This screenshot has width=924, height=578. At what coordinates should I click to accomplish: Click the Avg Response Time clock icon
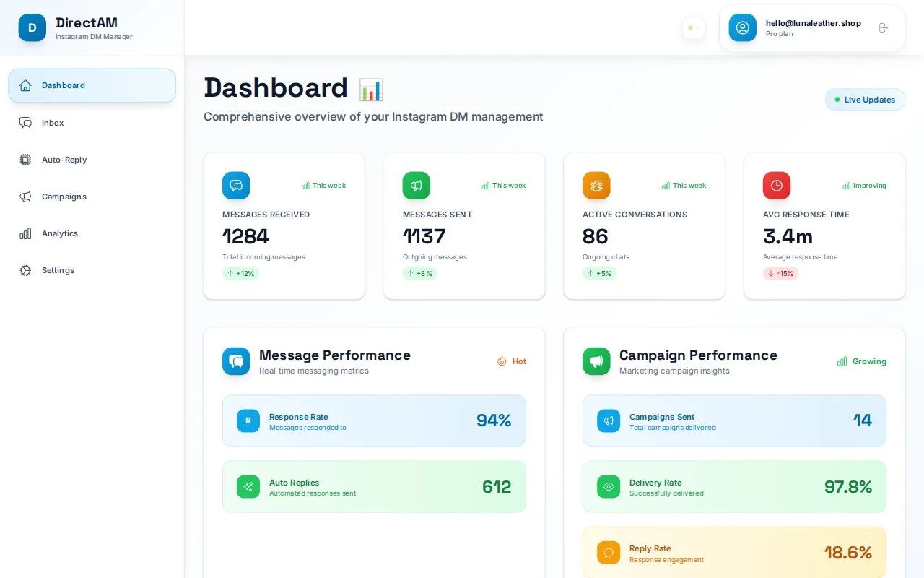pos(777,186)
